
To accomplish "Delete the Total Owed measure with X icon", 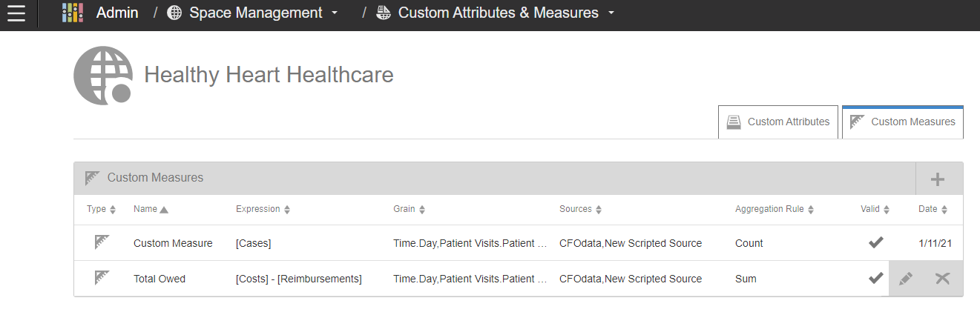I will point(942,279).
